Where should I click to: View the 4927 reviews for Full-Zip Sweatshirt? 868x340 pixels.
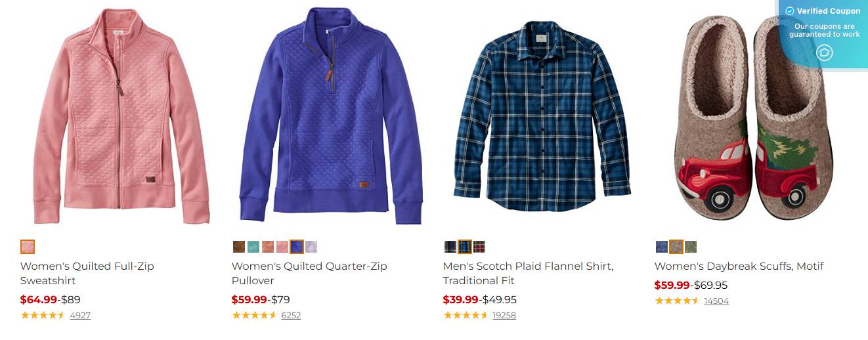pyautogui.click(x=80, y=315)
